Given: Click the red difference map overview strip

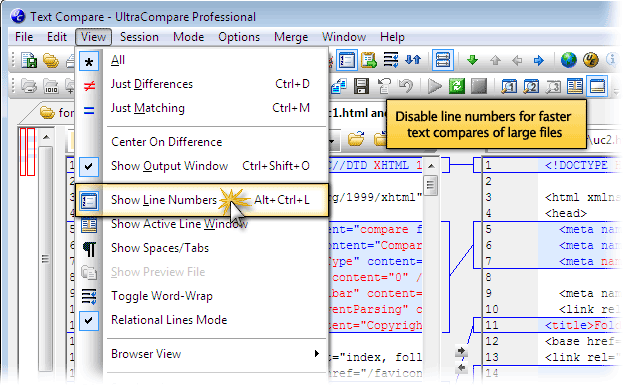Looking at the screenshot, I should tap(28, 152).
